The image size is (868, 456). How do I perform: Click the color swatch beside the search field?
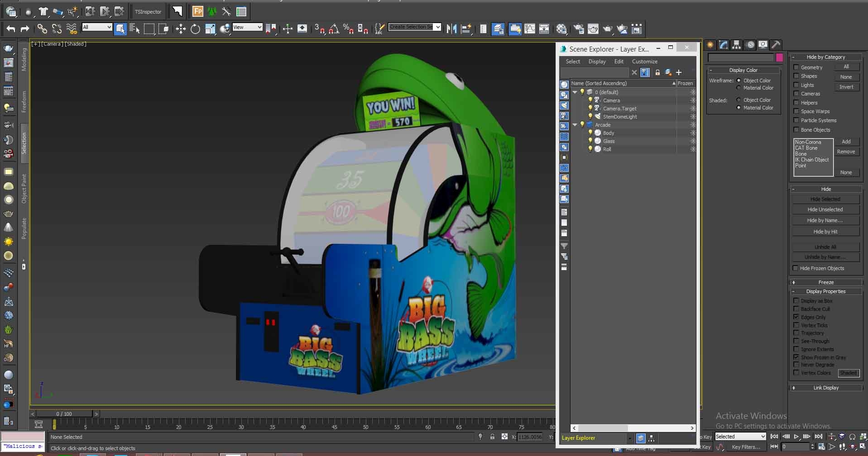[779, 57]
